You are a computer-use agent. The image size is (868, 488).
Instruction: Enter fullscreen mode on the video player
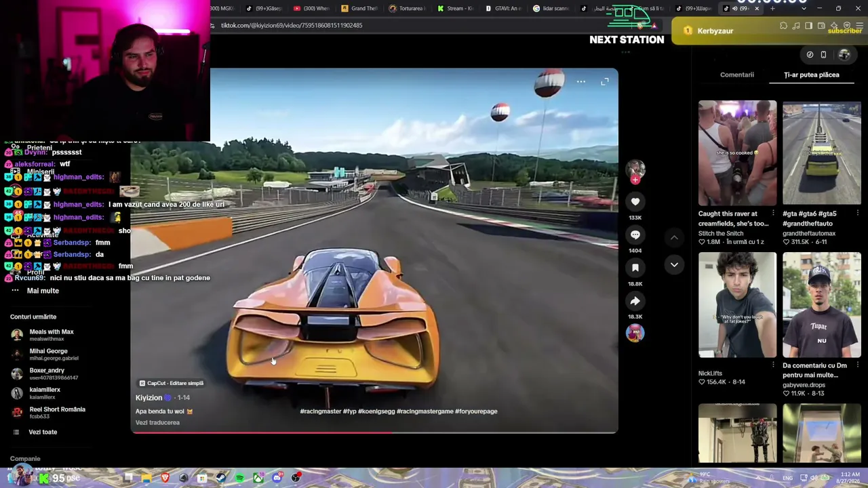pyautogui.click(x=605, y=81)
